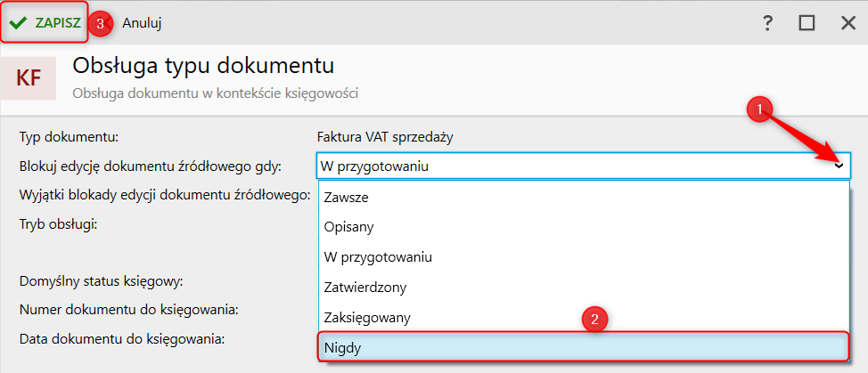Pick 'W przygotowaniu' in the dropdown list
Image resolution: width=868 pixels, height=373 pixels.
click(379, 256)
